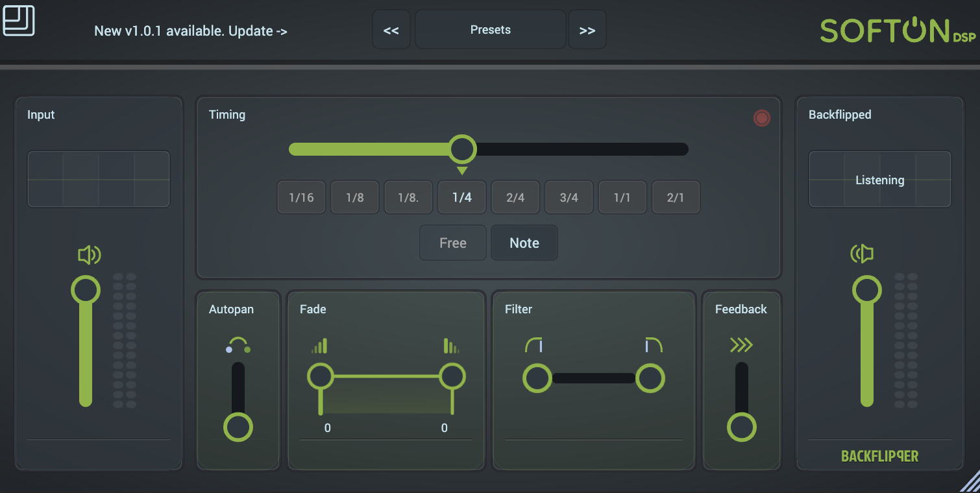Click the Autopan panel title
Viewport: 980px width, 493px height.
pyautogui.click(x=231, y=309)
